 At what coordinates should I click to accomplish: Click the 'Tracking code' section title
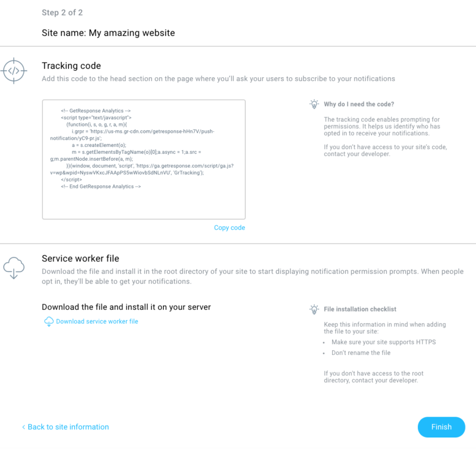coord(71,66)
